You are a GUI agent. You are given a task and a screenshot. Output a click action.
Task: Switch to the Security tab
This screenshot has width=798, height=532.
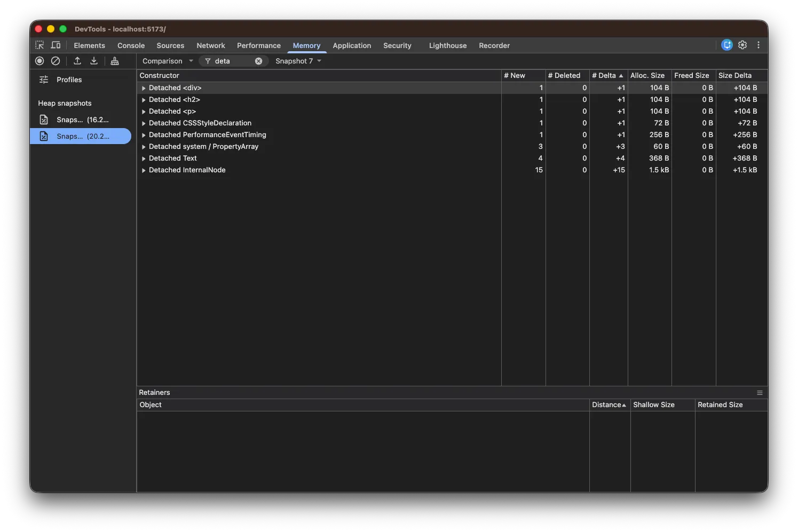click(x=397, y=45)
